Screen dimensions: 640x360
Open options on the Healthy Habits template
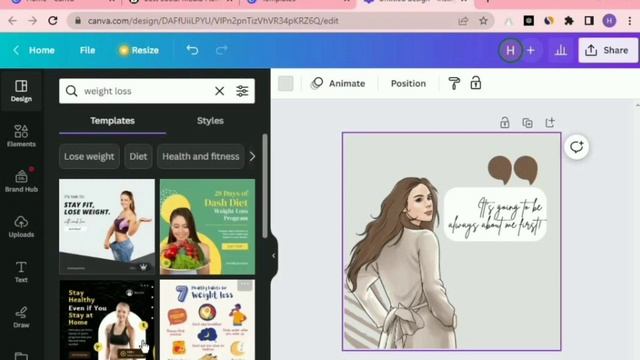[x=245, y=285]
